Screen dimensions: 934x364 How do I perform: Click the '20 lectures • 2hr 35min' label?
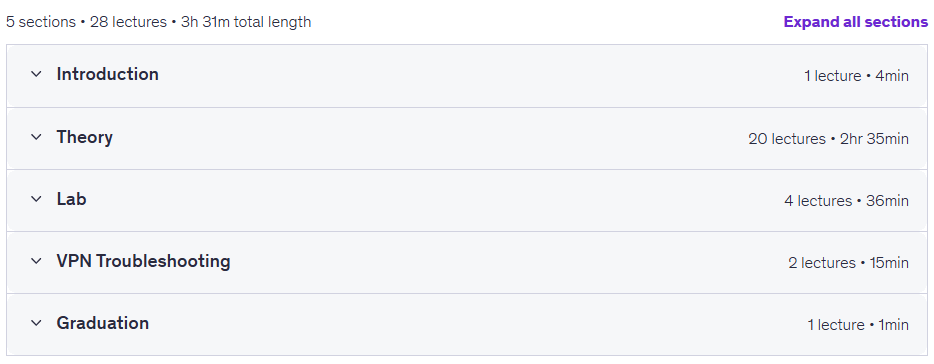tap(829, 139)
